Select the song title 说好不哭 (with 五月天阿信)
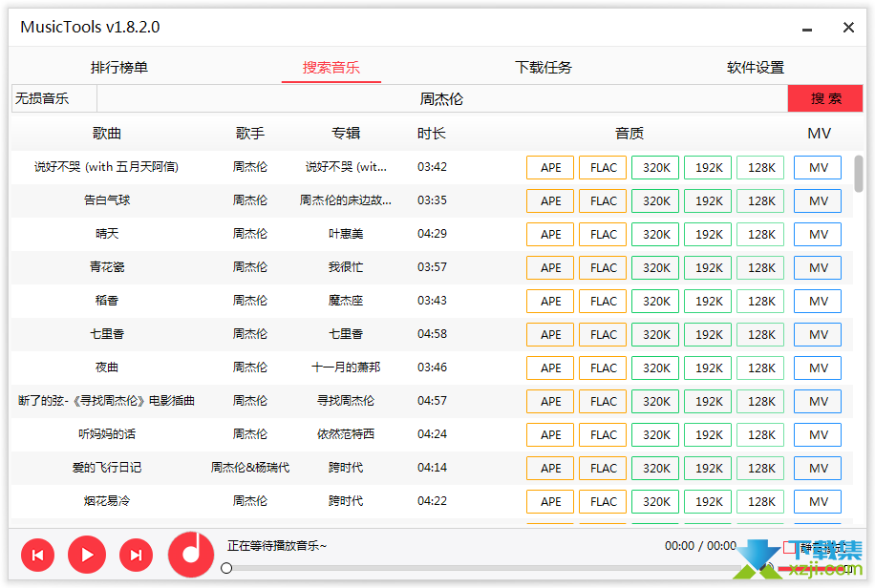 click(x=107, y=167)
